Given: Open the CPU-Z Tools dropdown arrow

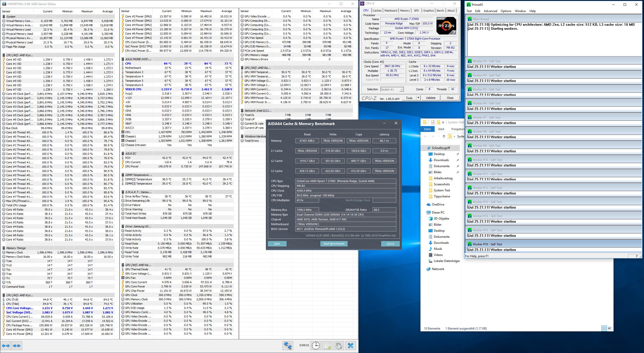Looking at the screenshot, I should (418, 98).
